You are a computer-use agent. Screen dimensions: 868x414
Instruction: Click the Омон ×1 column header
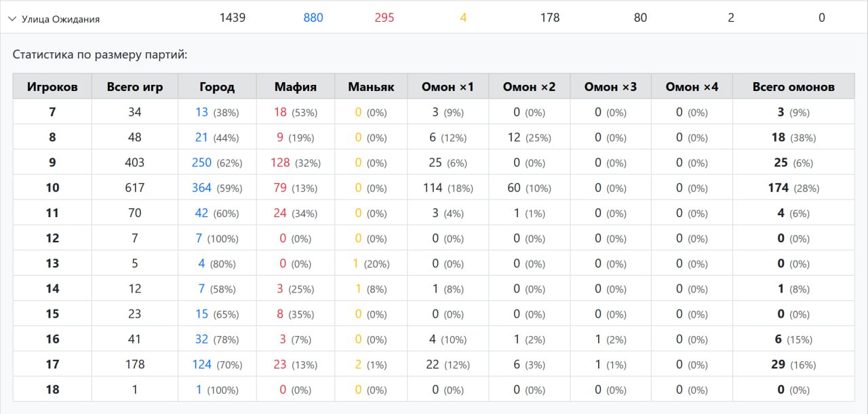point(448,87)
